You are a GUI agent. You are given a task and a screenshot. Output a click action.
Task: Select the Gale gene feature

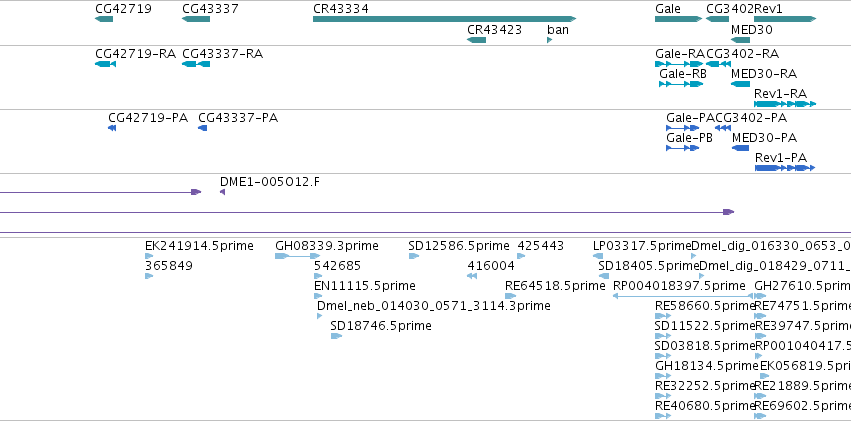(x=679, y=19)
